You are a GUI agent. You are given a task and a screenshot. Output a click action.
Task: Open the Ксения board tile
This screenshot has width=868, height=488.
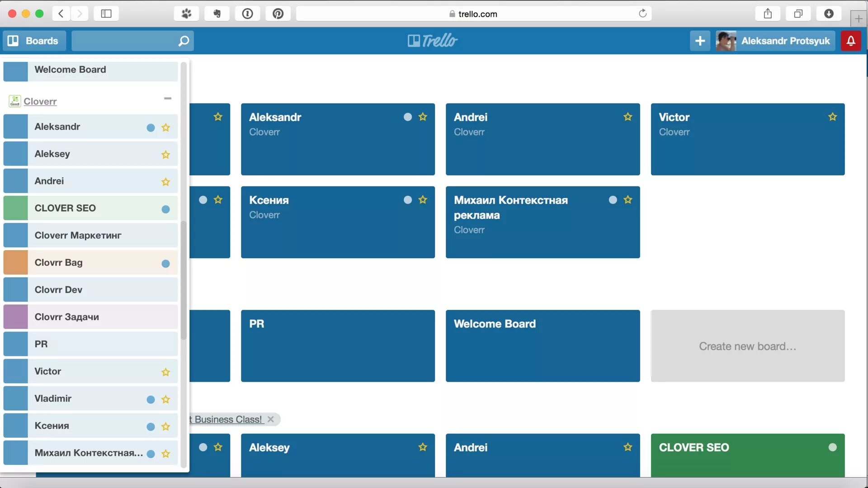[x=338, y=222]
